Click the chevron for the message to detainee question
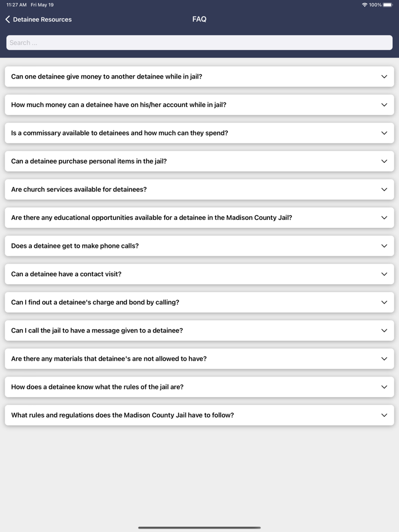The image size is (399, 532). point(384,330)
